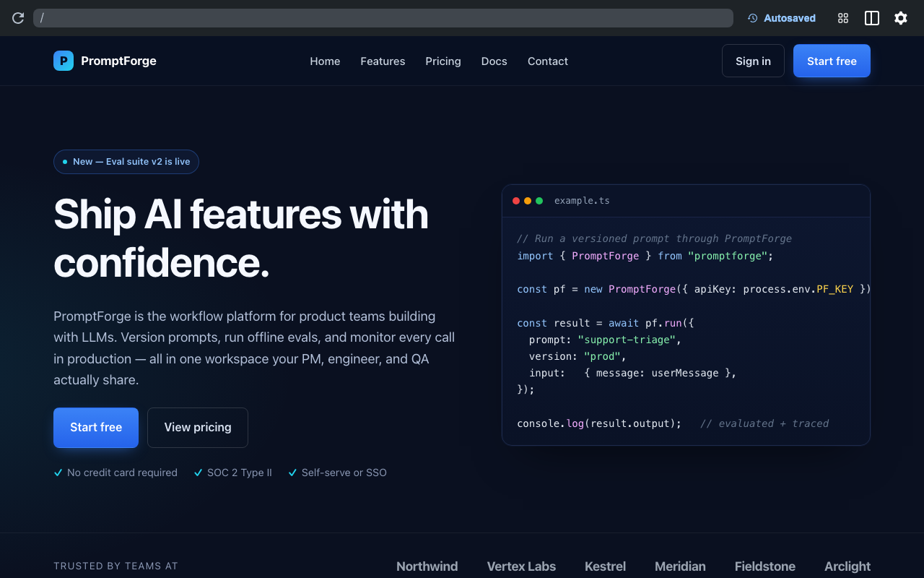Viewport: 924px width, 578px height.
Task: Click the Vertex Labs company name
Action: 521,566
